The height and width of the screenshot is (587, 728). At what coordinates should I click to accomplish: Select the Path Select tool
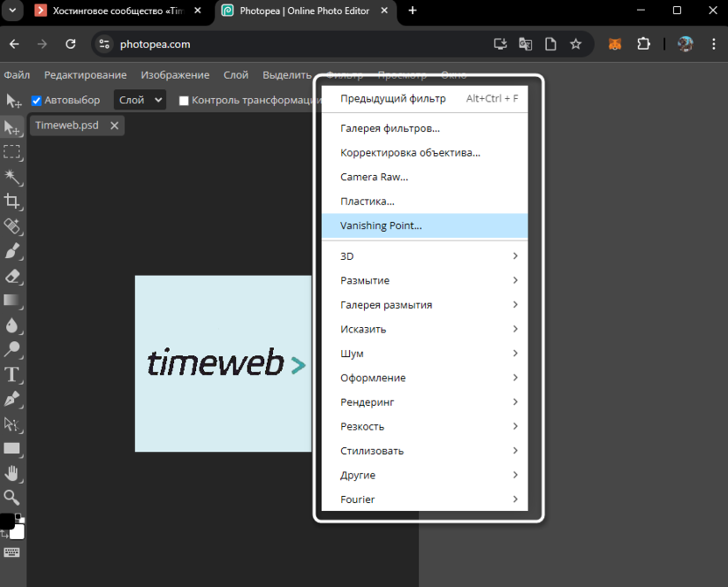12,423
